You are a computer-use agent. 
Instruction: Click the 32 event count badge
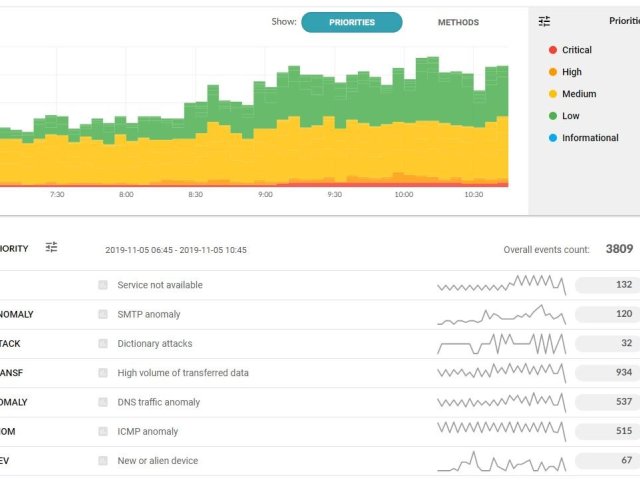[x=607, y=344]
